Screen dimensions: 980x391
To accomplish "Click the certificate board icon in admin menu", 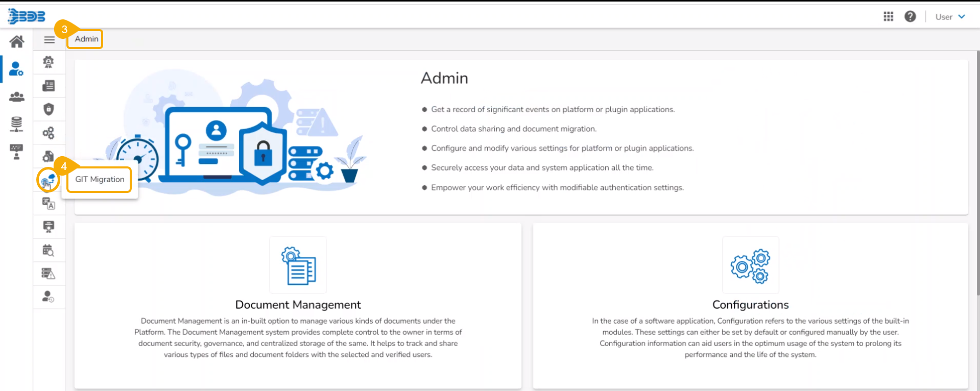I will point(49,227).
